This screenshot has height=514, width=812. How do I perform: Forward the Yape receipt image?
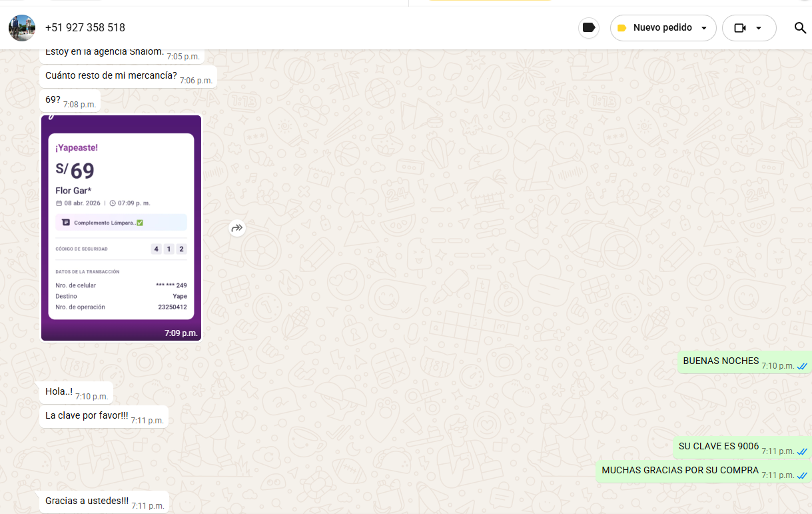click(237, 228)
